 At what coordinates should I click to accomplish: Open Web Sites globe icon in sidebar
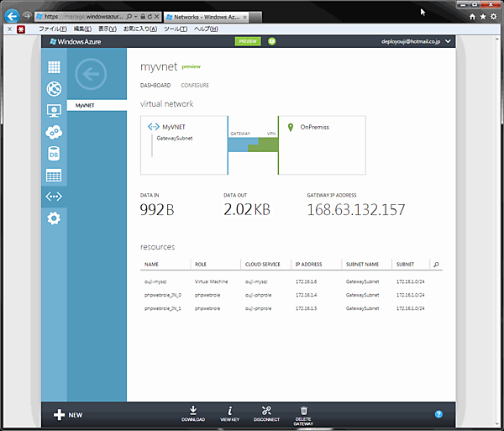pos(54,89)
